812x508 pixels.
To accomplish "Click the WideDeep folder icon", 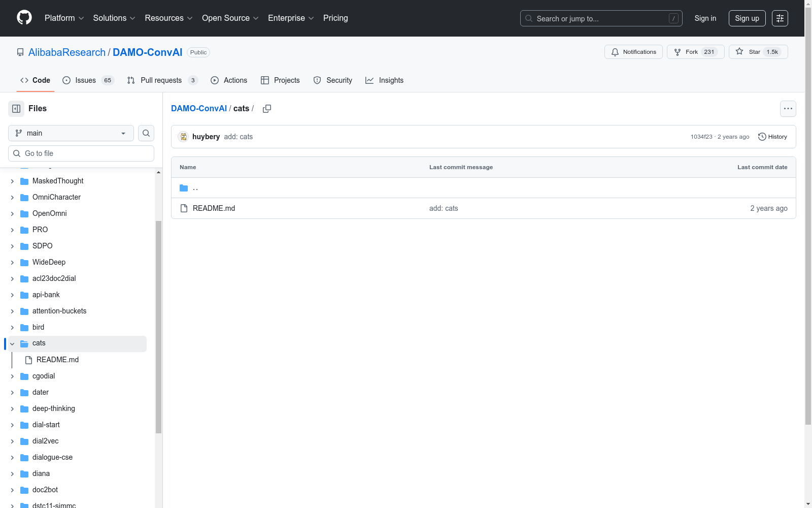I will 24,262.
